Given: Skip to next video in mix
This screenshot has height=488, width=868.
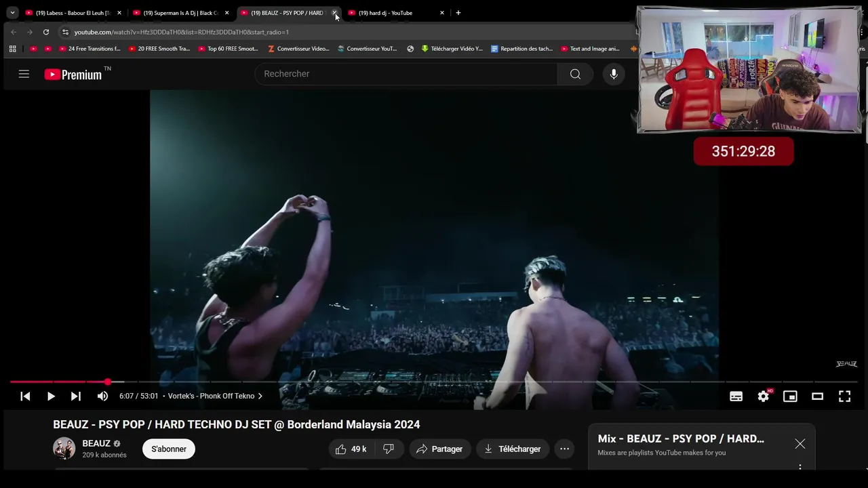Looking at the screenshot, I should tap(76, 396).
